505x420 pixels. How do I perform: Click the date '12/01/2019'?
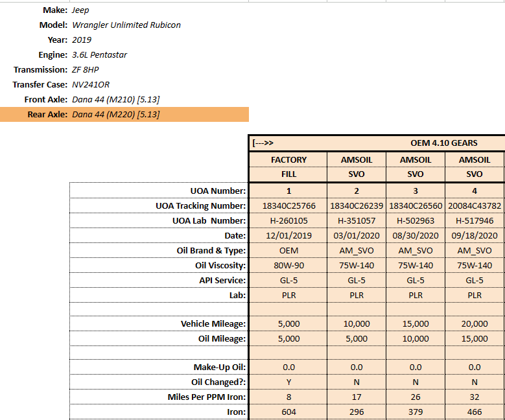(288, 235)
